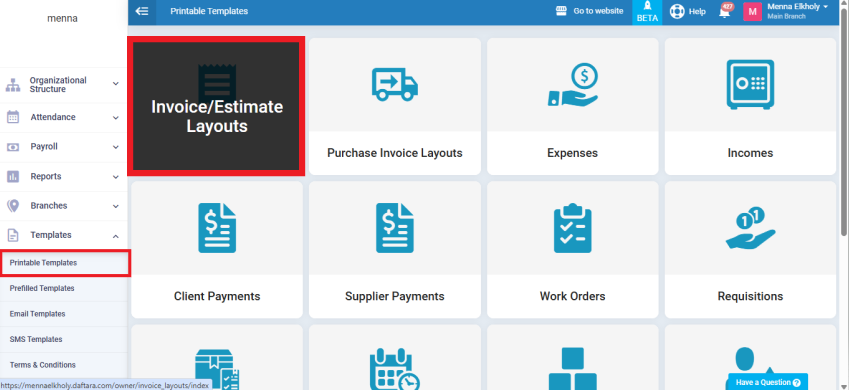Open the Incomes label
Image resolution: width=849 pixels, height=390 pixels.
750,153
